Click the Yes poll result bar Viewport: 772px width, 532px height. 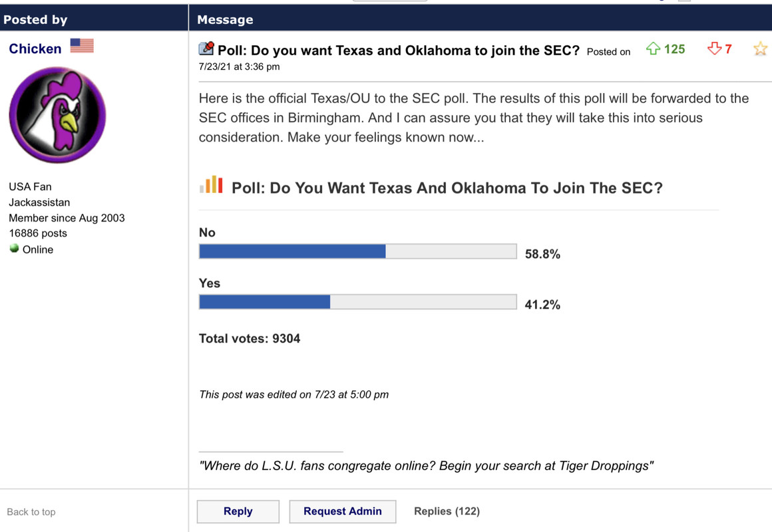coord(357,302)
